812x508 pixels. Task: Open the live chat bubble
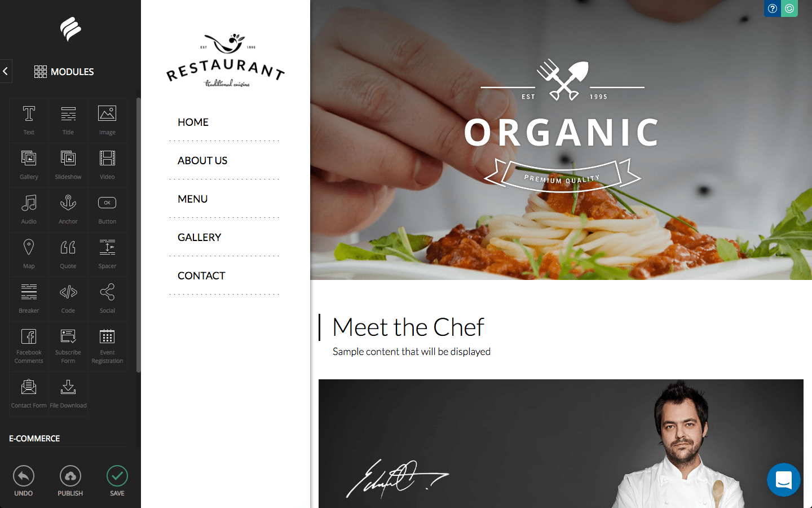click(x=784, y=480)
